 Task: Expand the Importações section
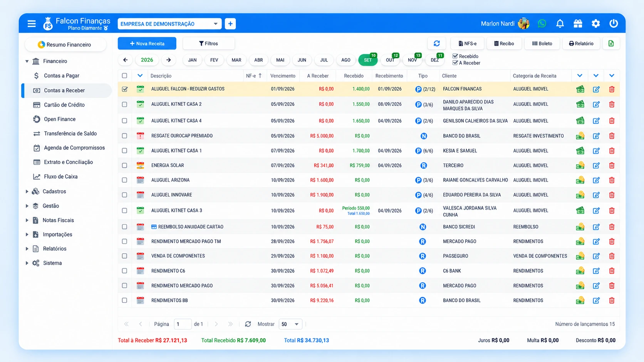point(27,235)
